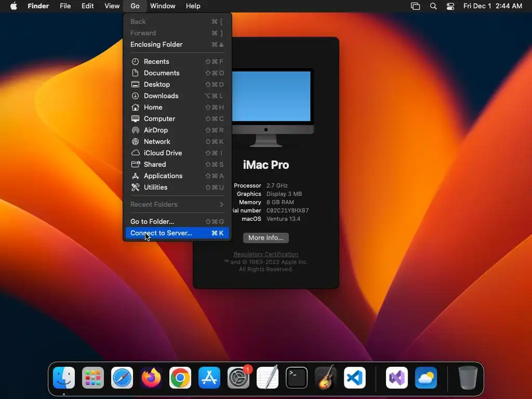The width and height of the screenshot is (532, 399).
Task: Open the View menu
Action: (x=112, y=6)
